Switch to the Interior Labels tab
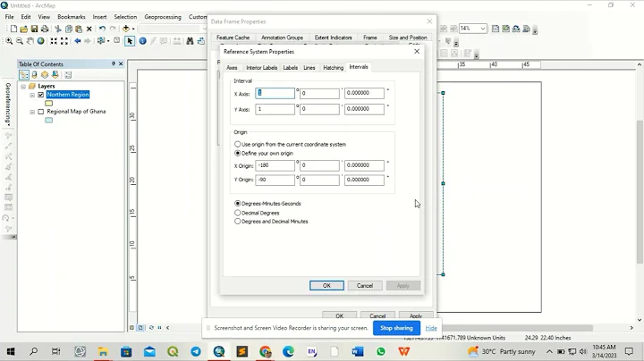This screenshot has width=644, height=361. point(261,67)
